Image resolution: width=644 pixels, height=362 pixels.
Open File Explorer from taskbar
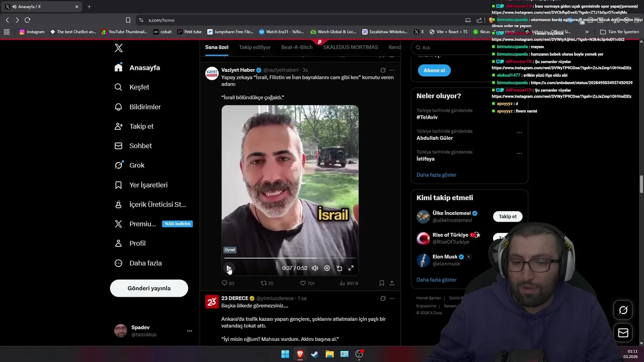(x=330, y=354)
